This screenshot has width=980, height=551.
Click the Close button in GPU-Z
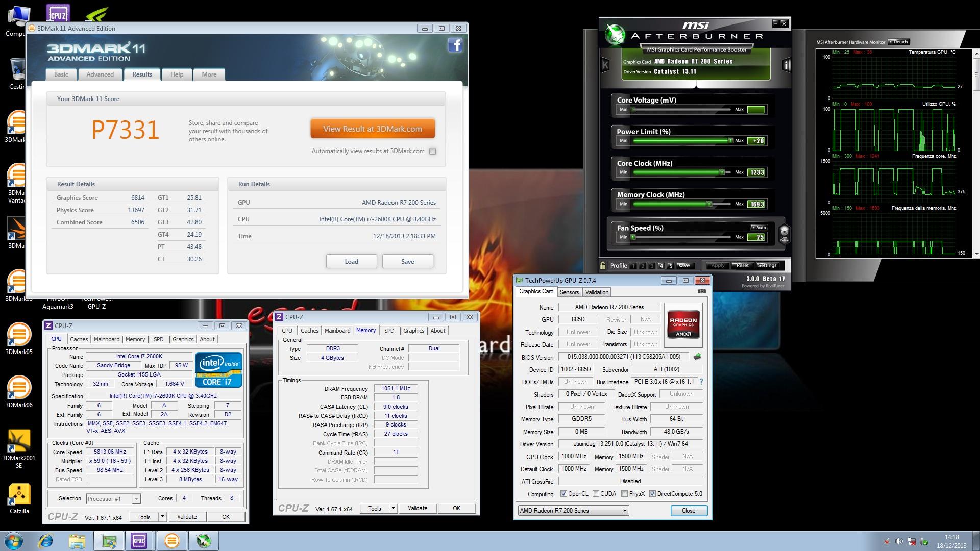689,511
